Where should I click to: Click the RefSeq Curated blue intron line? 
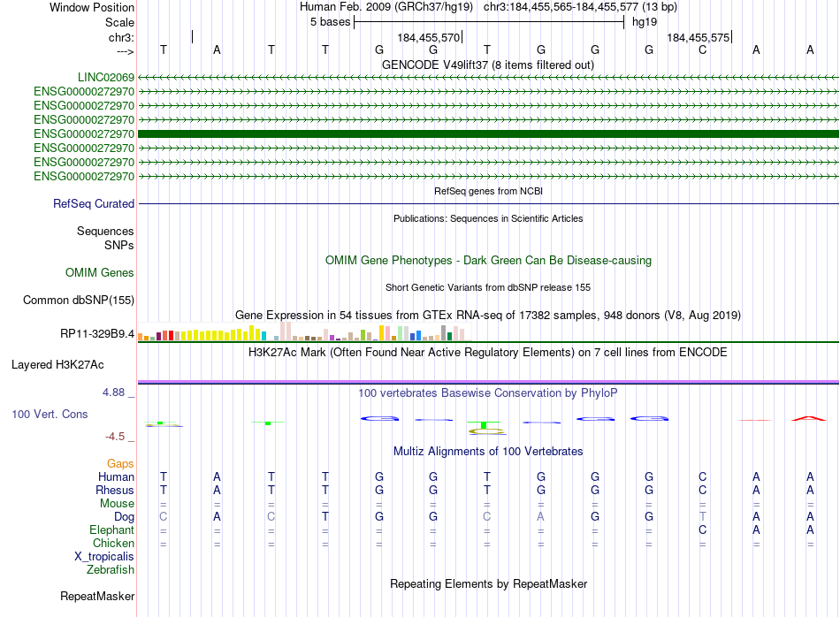tap(488, 203)
